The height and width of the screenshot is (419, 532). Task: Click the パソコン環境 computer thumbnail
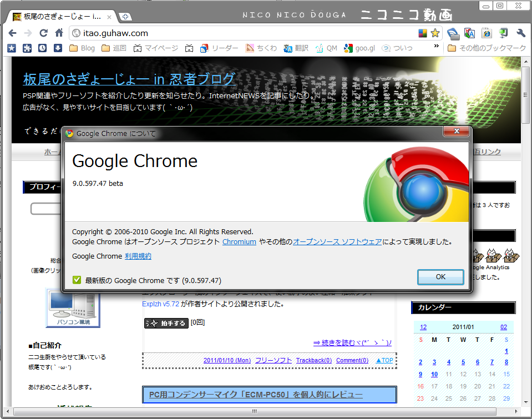pos(73,307)
